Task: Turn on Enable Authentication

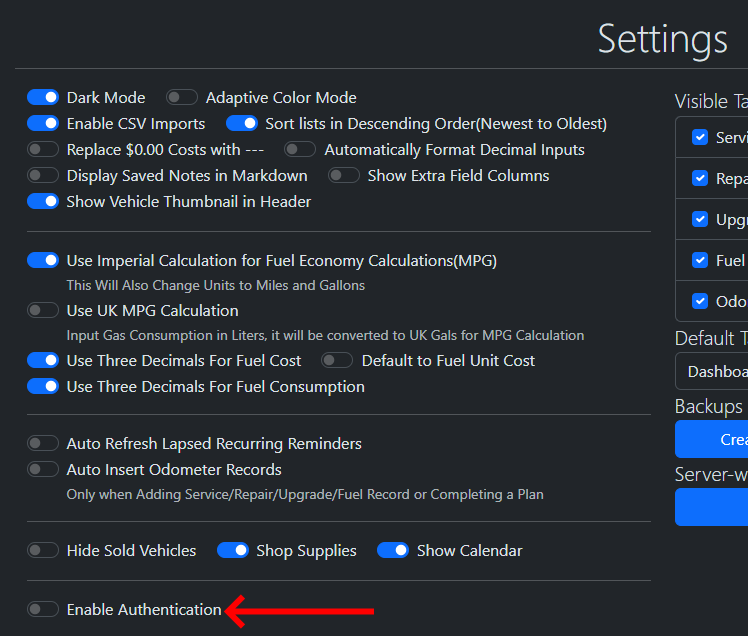Action: (43, 610)
